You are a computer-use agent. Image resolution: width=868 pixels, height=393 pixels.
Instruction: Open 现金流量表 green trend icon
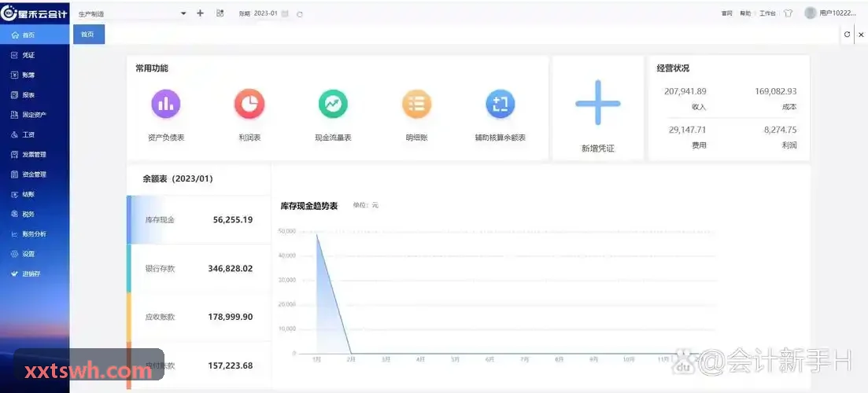click(333, 104)
